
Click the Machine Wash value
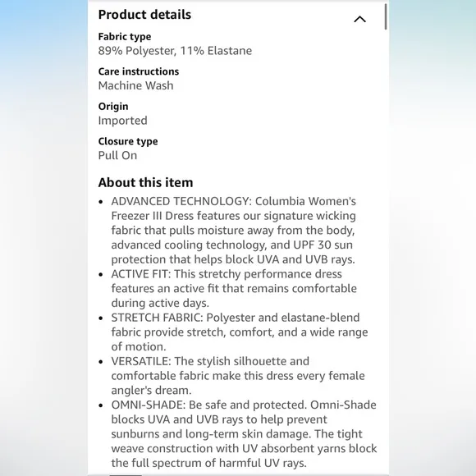[x=135, y=85]
